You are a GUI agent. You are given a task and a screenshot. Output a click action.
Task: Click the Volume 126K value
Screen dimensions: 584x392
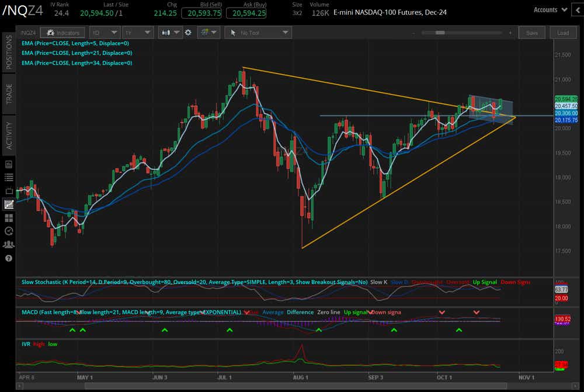(x=320, y=13)
